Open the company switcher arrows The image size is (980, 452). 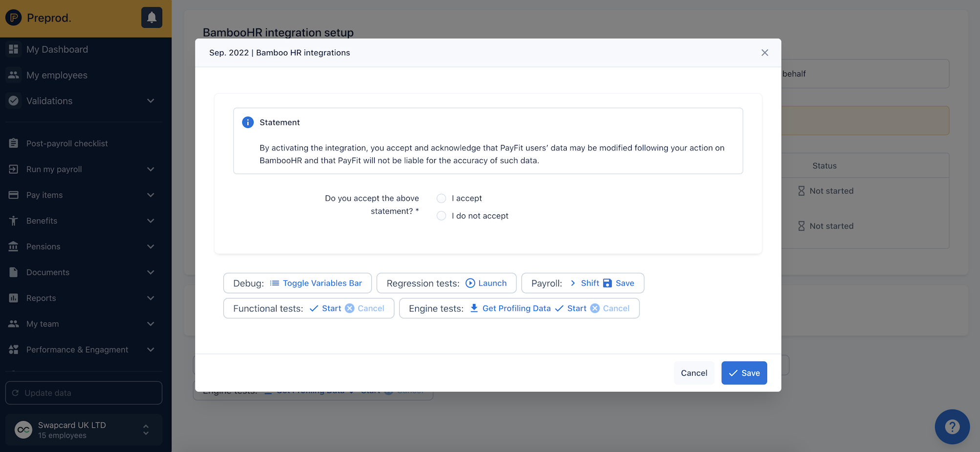click(146, 430)
